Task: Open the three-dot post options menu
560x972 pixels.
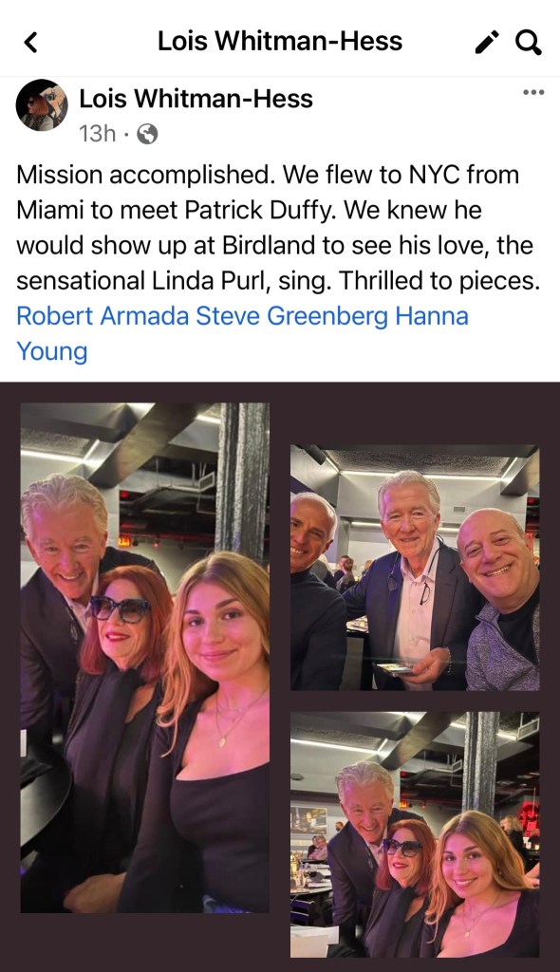Action: [533, 92]
